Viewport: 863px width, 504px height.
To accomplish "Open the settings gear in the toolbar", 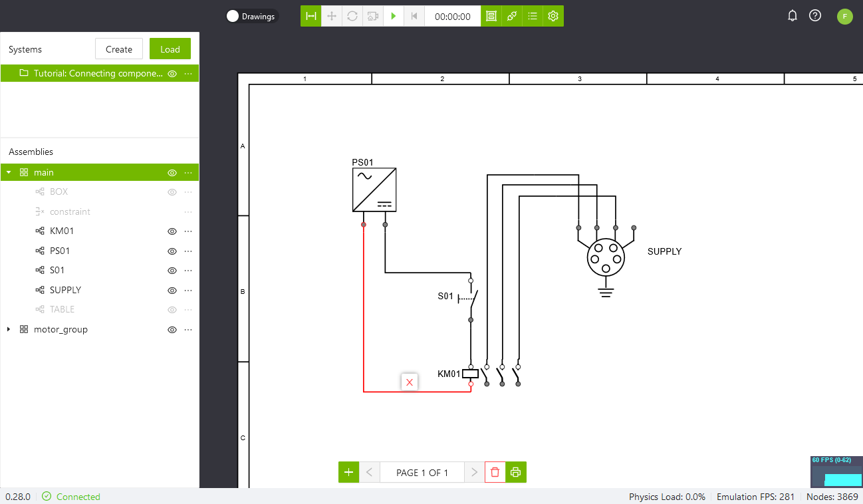I will click(553, 17).
